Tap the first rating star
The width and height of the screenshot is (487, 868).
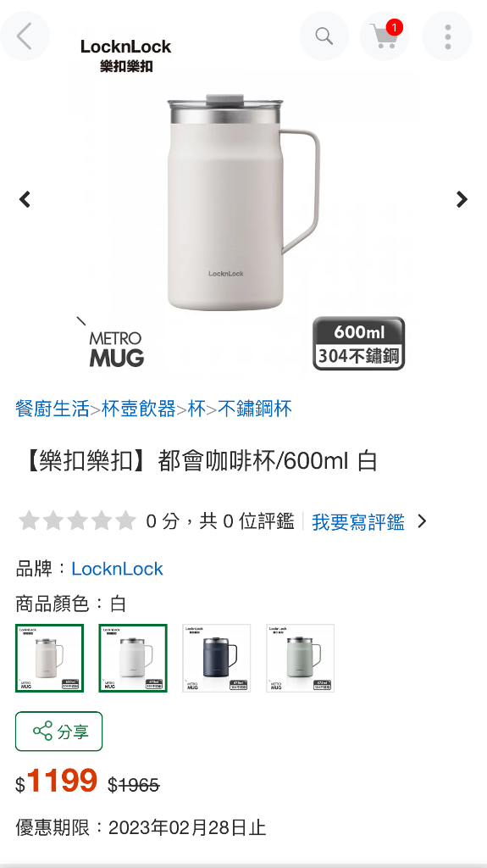(28, 521)
